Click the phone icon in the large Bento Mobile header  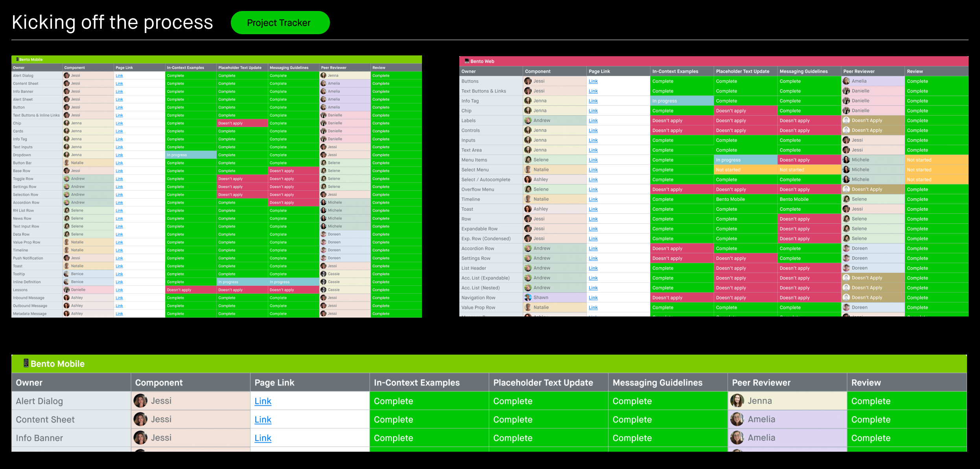26,363
